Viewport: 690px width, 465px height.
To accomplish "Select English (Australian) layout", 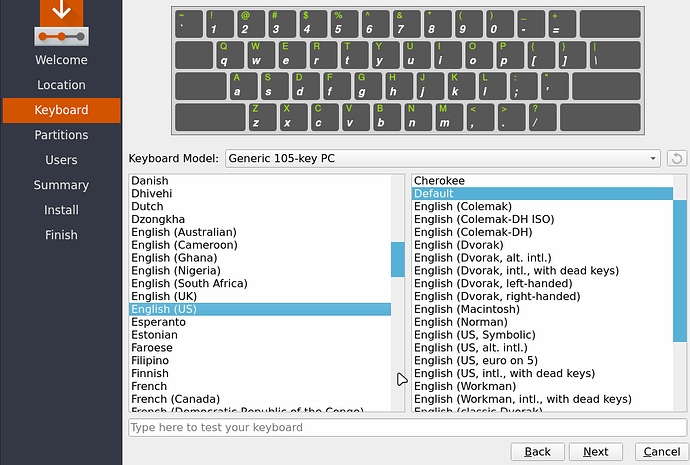I will [x=260, y=232].
